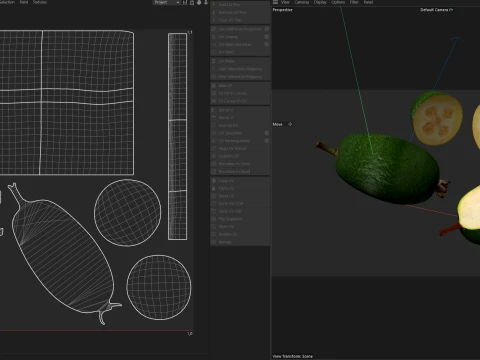Choose UV Weld and Relax
Screen dimensions: 480x360
coord(237,44)
